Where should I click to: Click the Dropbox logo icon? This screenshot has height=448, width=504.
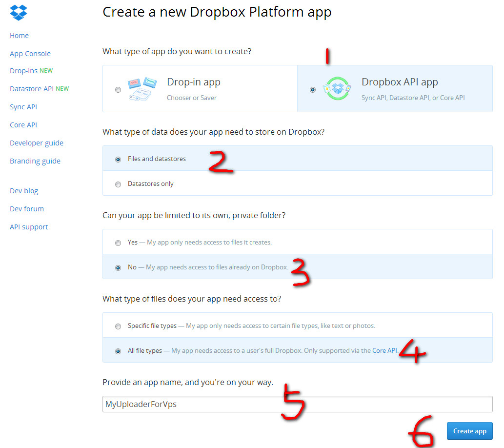[x=19, y=13]
